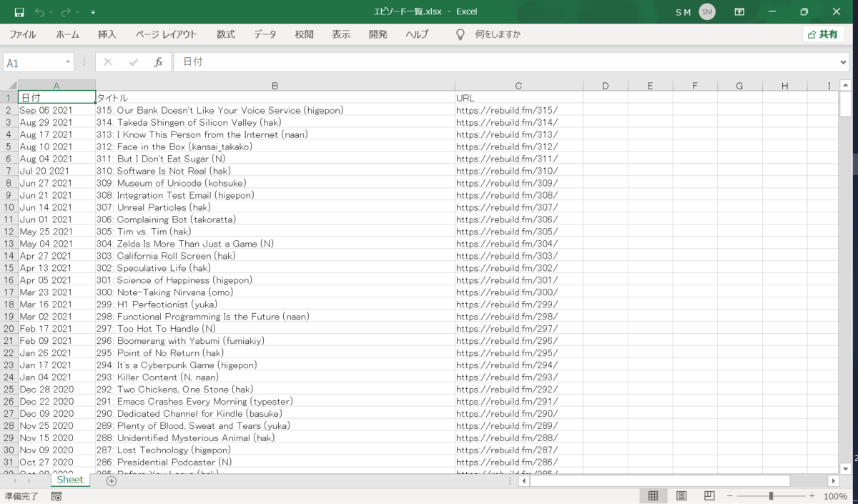
Task: Open Quick Access Toolbar customize arrow
Action: 94,13
